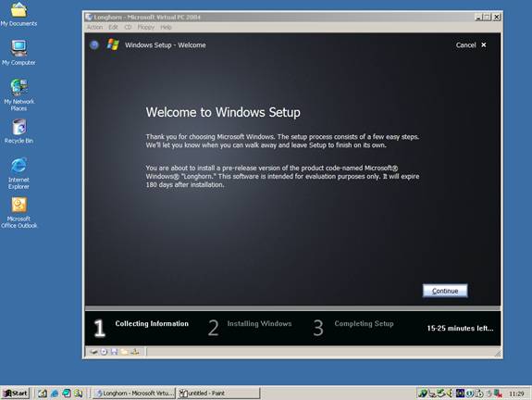Click the CD drive icon in Virtual PC status bar
The width and height of the screenshot is (532, 400).
pos(105,352)
